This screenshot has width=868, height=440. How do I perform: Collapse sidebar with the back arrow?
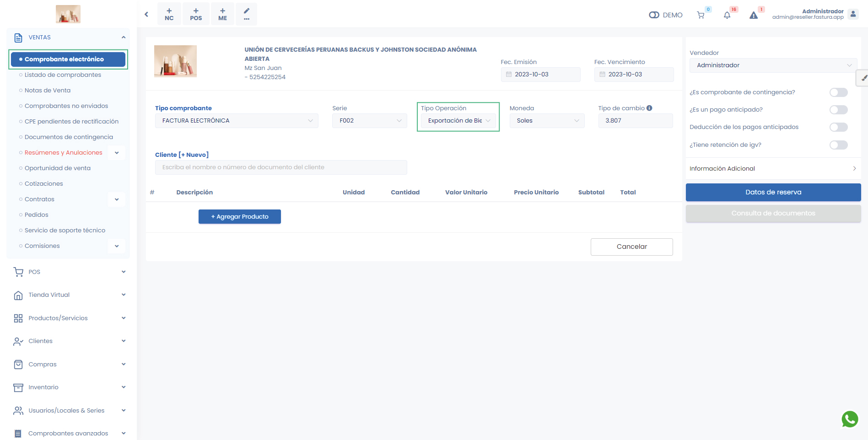click(146, 14)
